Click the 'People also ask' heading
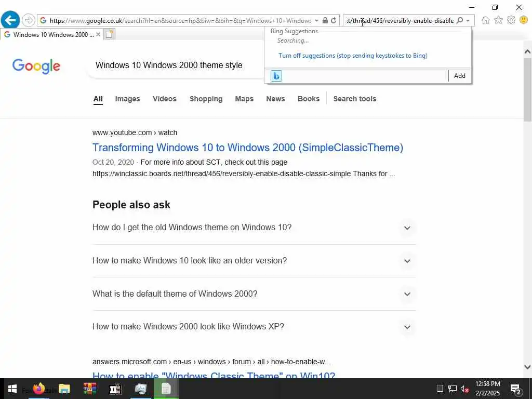This screenshot has height=399, width=532. coord(131,205)
